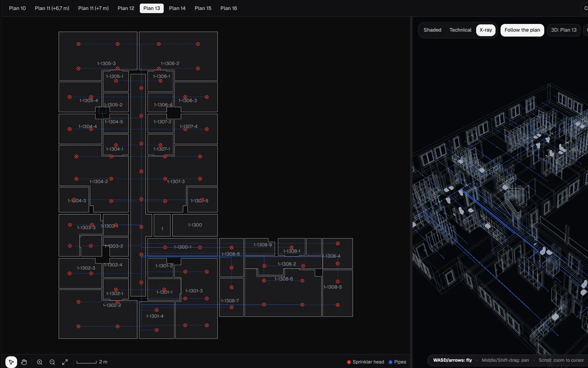Switch to Plan 15 tab
The height and width of the screenshot is (368, 588).
203,8
